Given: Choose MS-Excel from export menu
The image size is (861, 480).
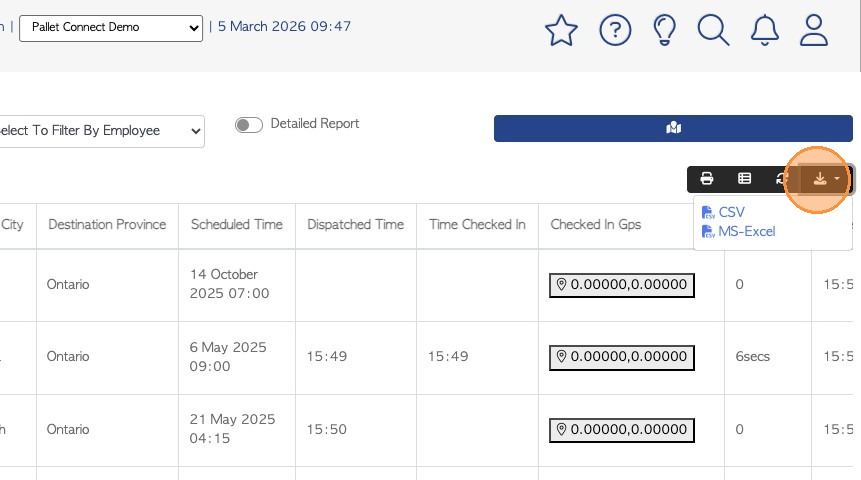Looking at the screenshot, I should tap(746, 231).
